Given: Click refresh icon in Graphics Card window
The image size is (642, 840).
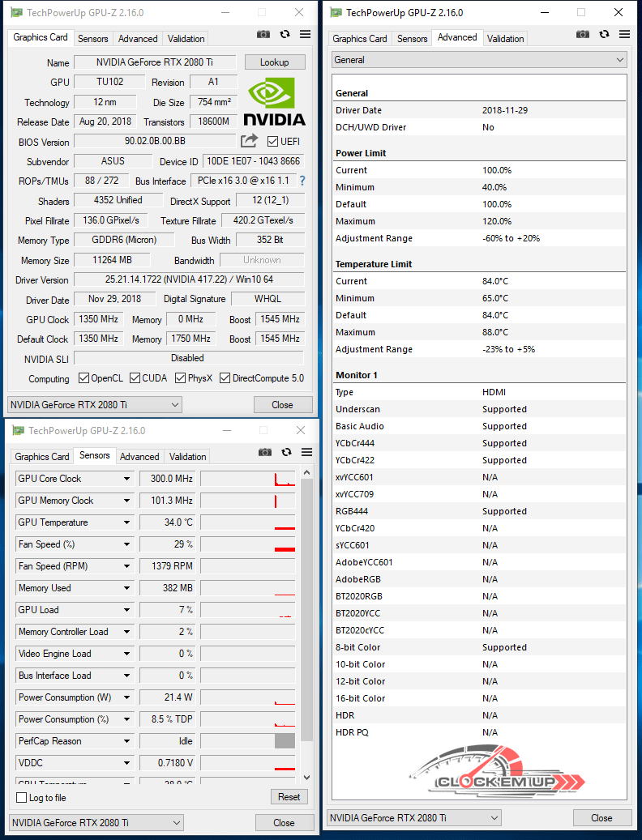Looking at the screenshot, I should pos(285,34).
